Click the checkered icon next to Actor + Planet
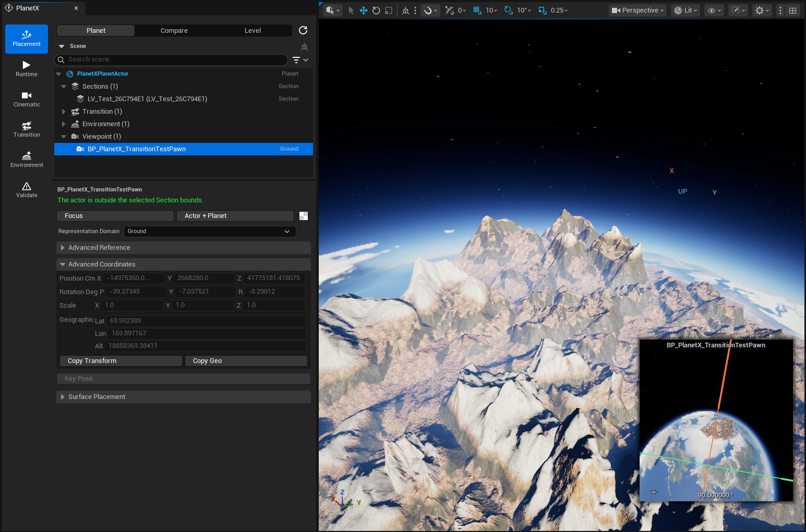 (x=304, y=216)
